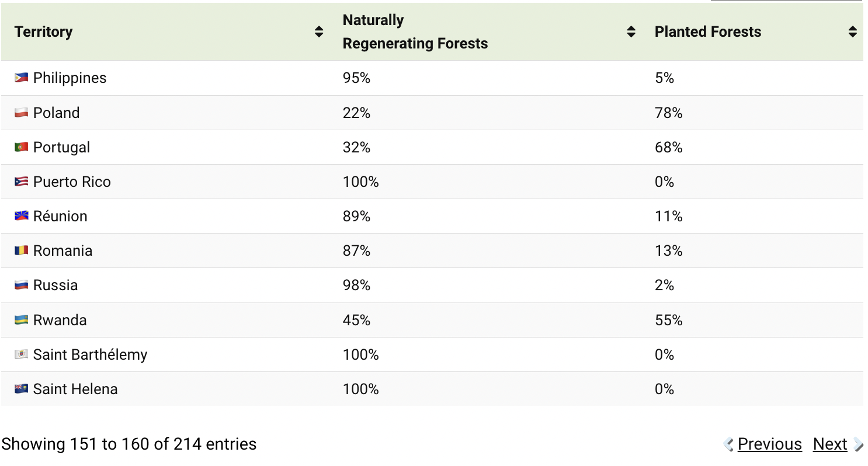Select the Rwanda 55% planted forests cell

click(669, 320)
